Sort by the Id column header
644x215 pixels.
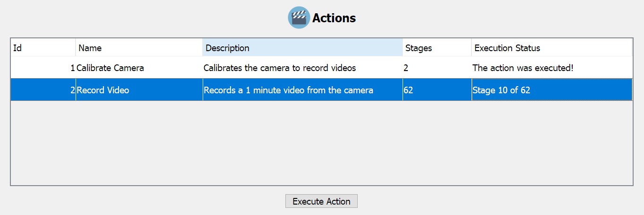pos(43,48)
